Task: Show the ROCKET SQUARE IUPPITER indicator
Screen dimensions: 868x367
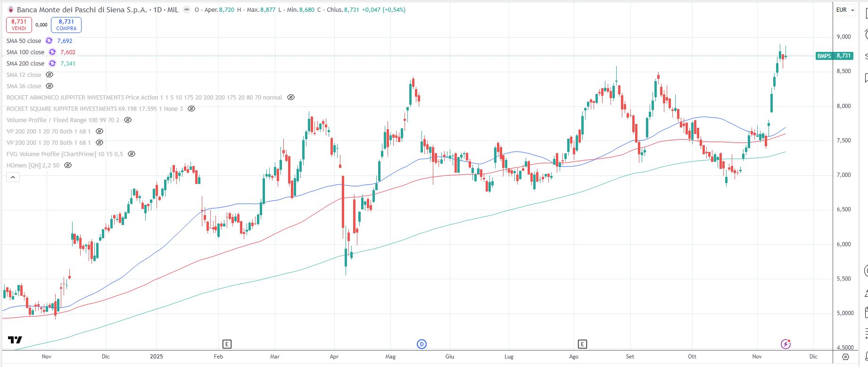Action: tap(191, 109)
